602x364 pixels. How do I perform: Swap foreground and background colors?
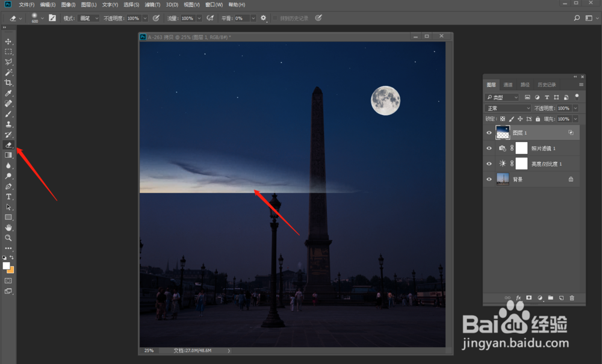pyautogui.click(x=12, y=258)
